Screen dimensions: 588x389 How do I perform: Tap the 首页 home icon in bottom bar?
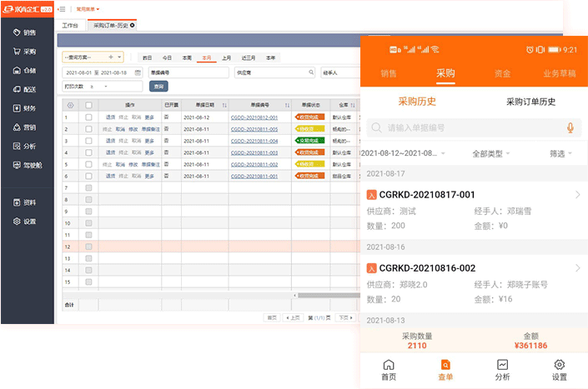point(388,369)
